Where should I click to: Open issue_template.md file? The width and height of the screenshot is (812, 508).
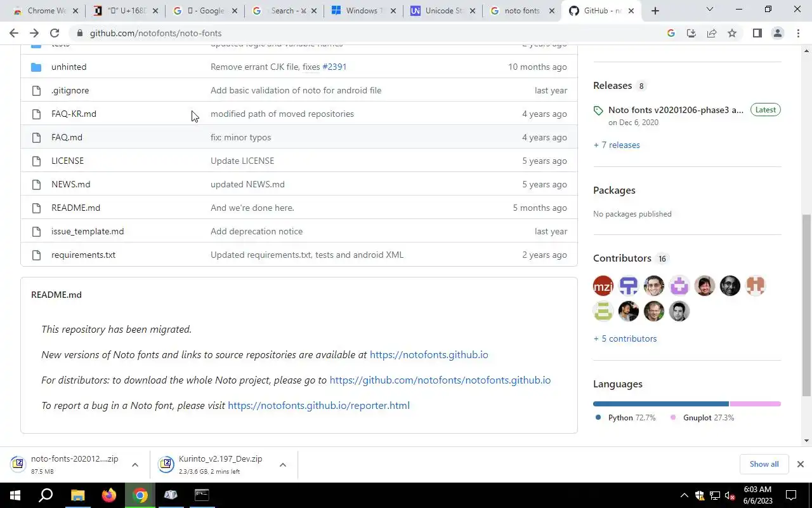click(88, 231)
